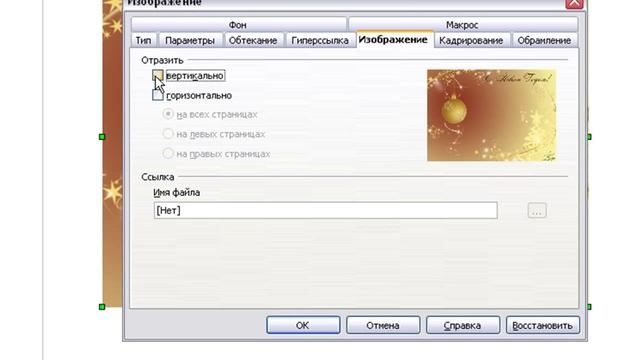Click the Имя файла label
The width and height of the screenshot is (640, 360).
[177, 193]
